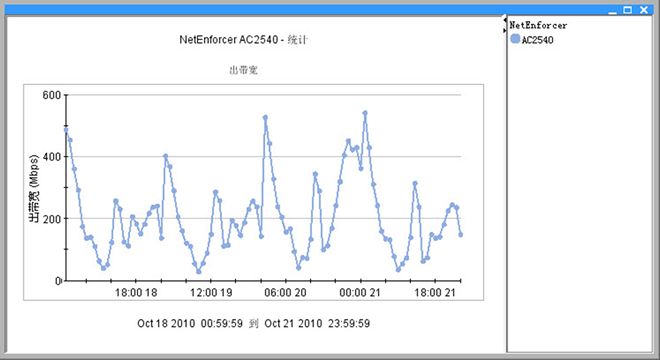Click the 18:00 21 time axis label

pyautogui.click(x=435, y=293)
